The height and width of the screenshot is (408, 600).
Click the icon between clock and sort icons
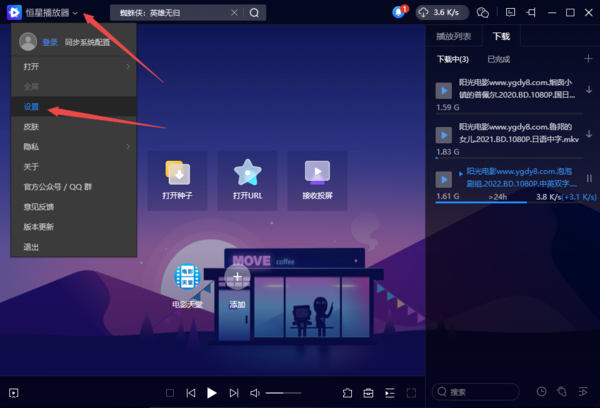562,392
